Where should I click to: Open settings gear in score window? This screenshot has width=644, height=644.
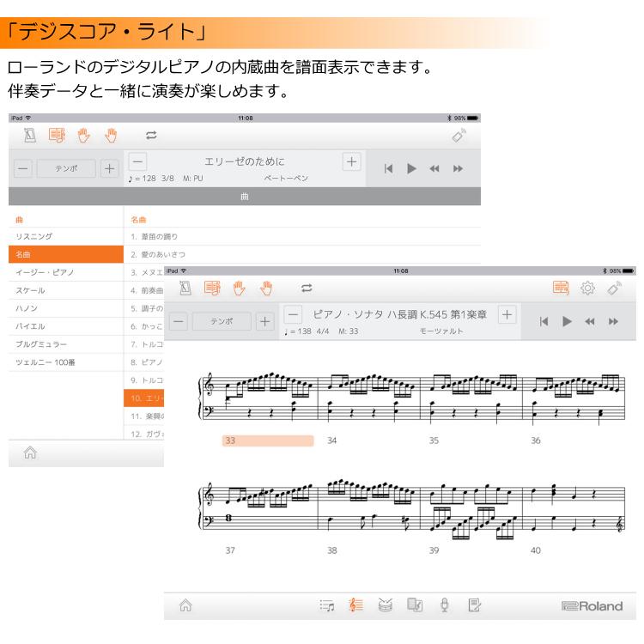[587, 288]
